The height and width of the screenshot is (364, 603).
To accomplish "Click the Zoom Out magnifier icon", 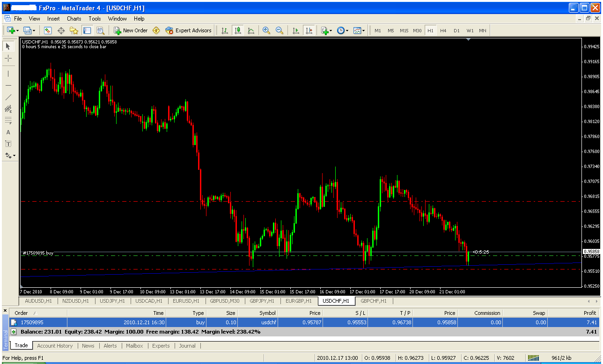I will [279, 30].
